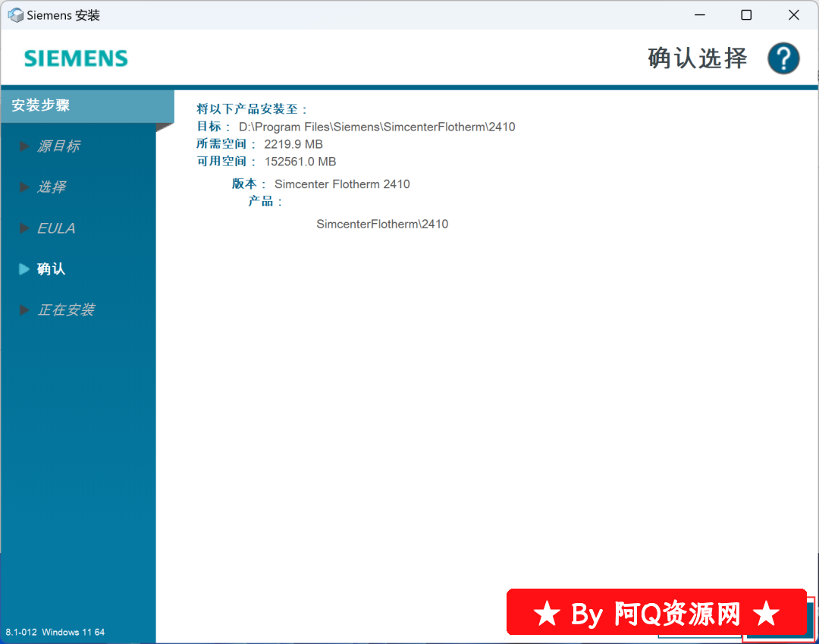Select the available space value 152561.0 MB
The image size is (819, 644).
[x=300, y=162]
